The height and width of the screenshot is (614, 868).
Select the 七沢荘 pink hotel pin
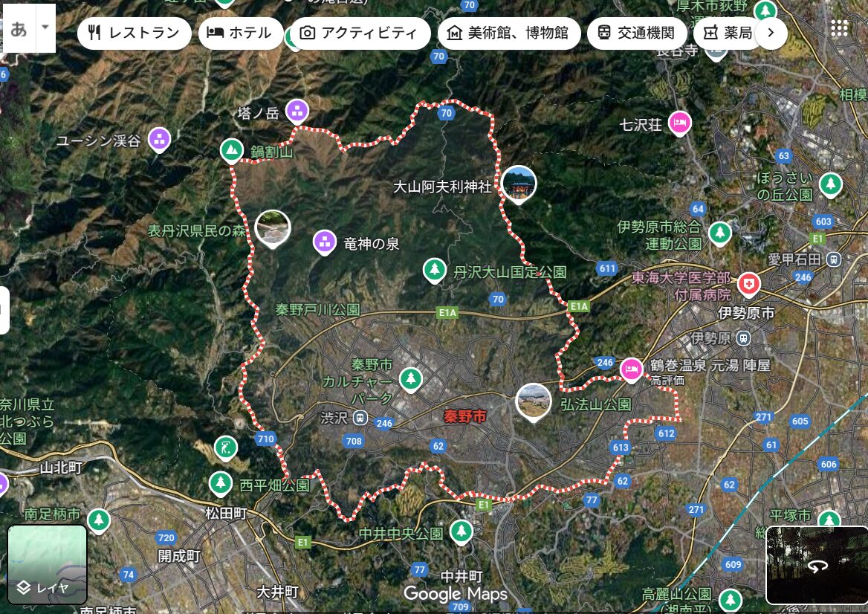[679, 122]
